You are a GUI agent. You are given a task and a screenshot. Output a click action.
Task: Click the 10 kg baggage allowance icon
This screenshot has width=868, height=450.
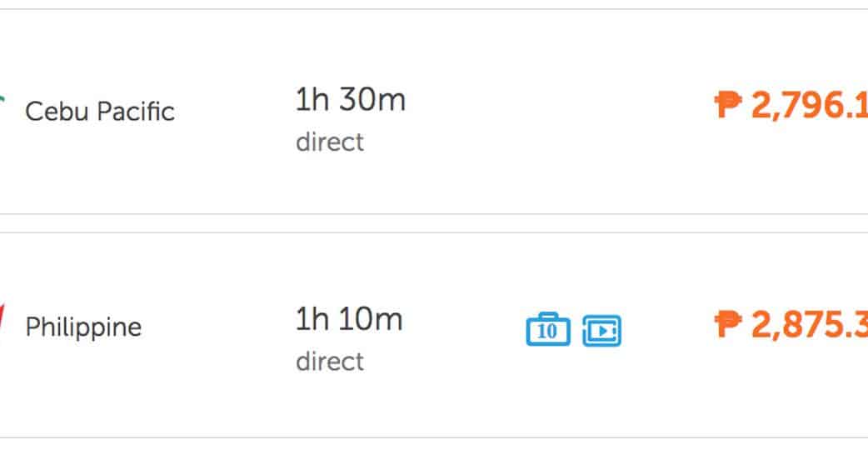click(x=548, y=330)
